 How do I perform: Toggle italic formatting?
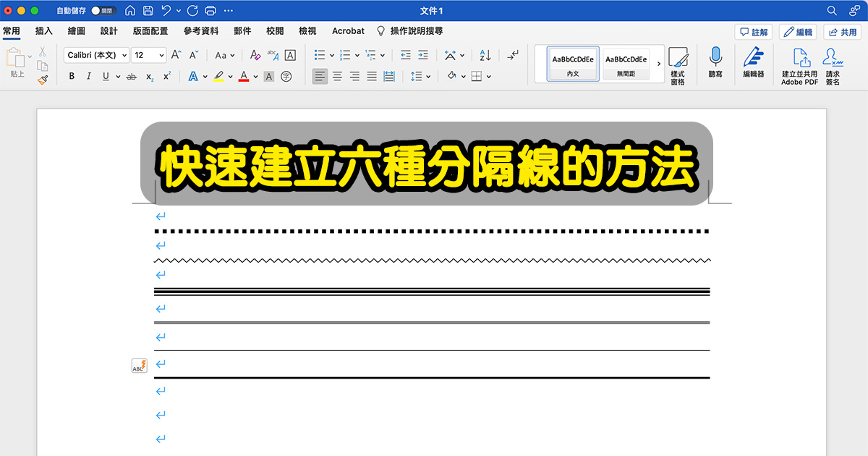(x=88, y=76)
